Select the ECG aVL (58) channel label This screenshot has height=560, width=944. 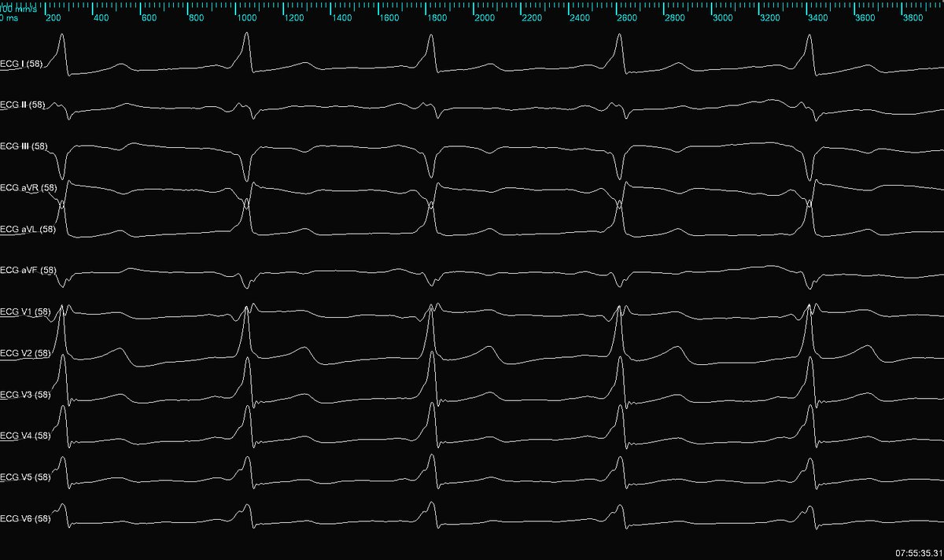[x=28, y=229]
